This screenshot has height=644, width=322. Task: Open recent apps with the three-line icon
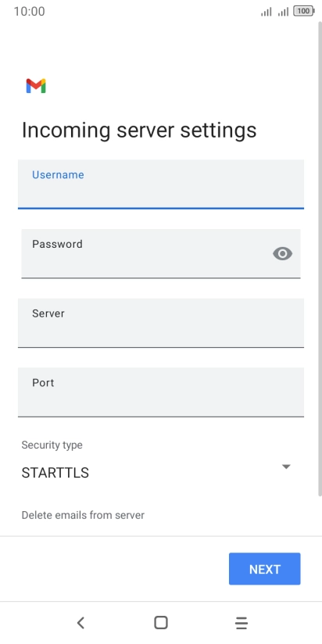point(241,623)
